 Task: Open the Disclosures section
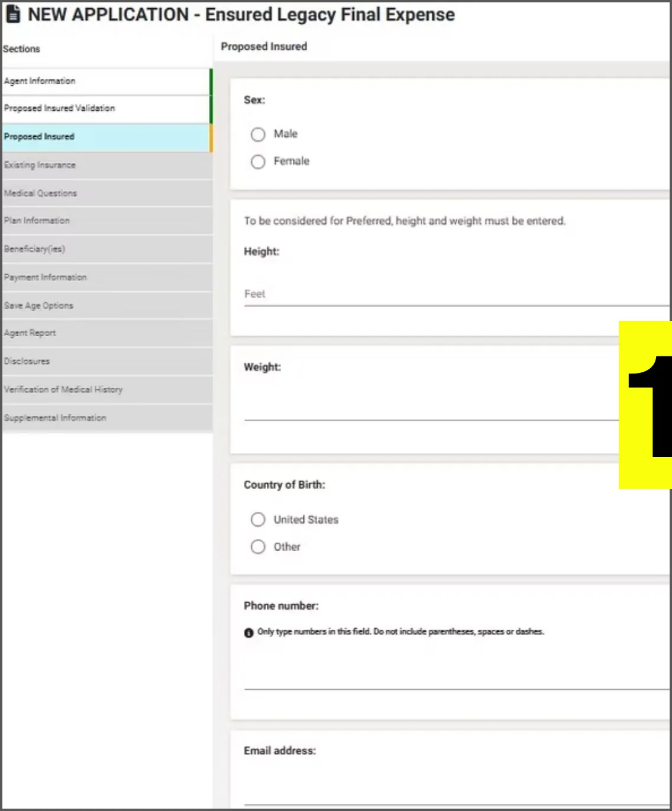tap(106, 361)
